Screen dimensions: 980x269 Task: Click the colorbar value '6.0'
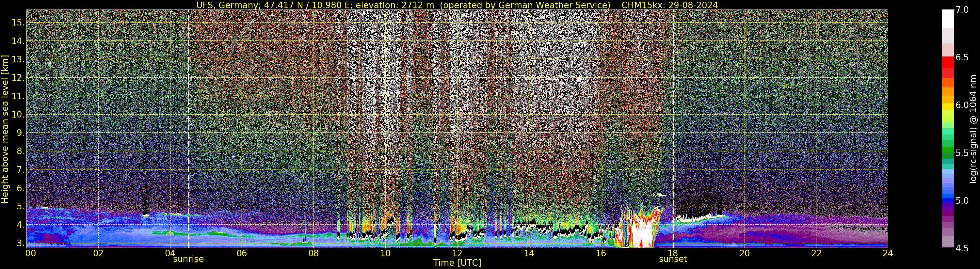tap(962, 105)
